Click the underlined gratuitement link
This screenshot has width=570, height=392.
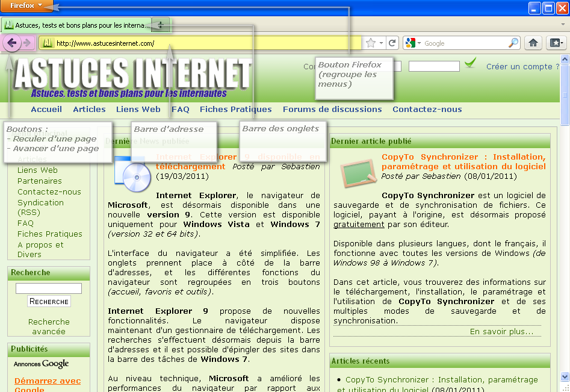[359, 225]
